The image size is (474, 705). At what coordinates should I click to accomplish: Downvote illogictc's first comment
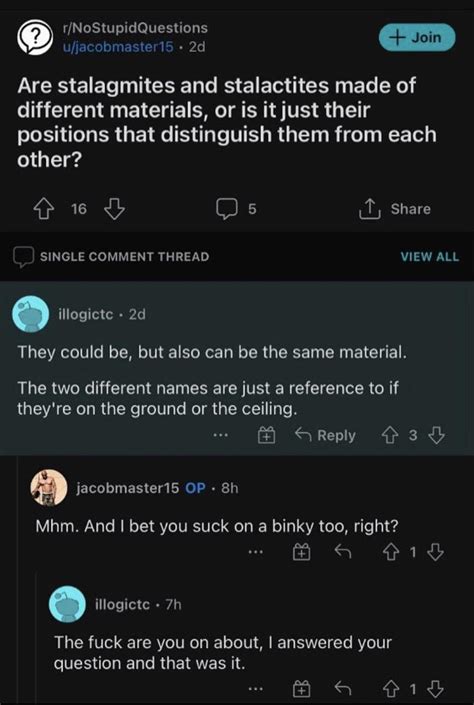[x=436, y=435]
